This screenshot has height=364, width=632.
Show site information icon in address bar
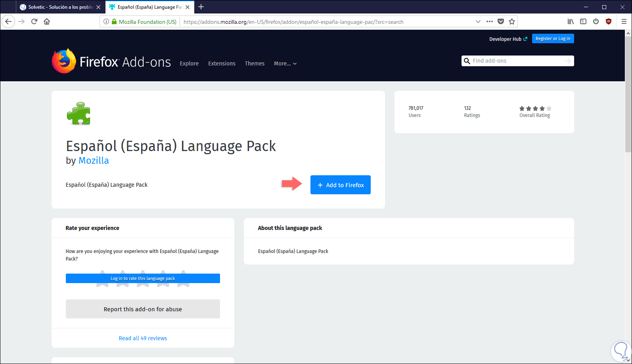click(106, 22)
